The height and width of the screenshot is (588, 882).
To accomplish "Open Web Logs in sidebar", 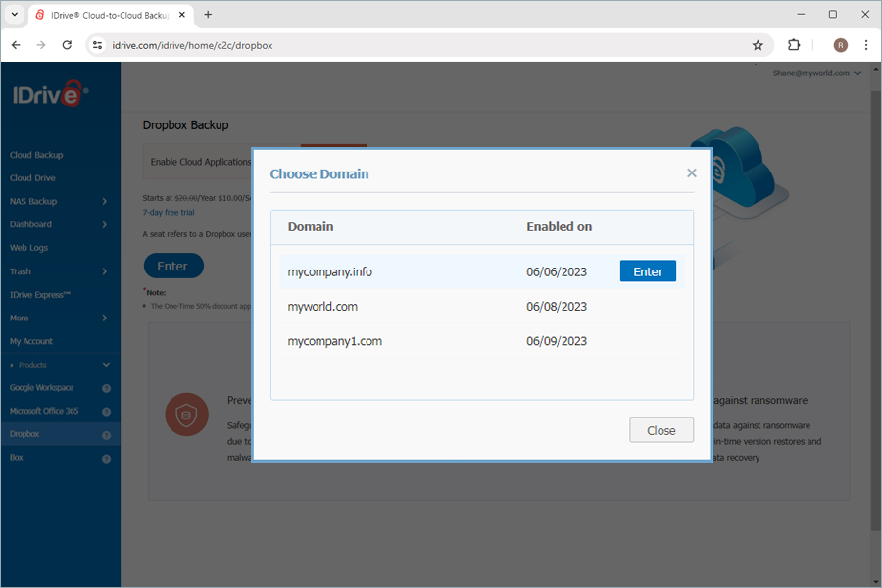I will tap(28, 248).
